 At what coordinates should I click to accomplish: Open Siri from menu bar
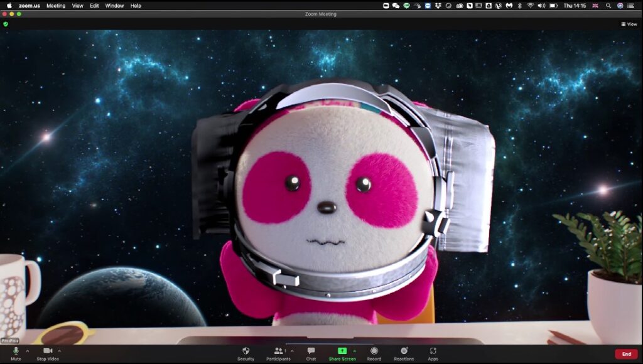pyautogui.click(x=620, y=6)
